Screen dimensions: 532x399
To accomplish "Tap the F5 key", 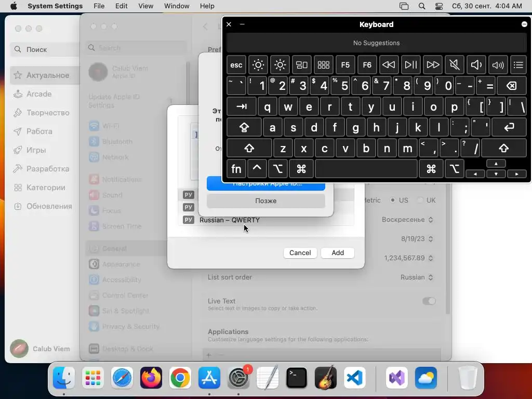I will tap(345, 65).
